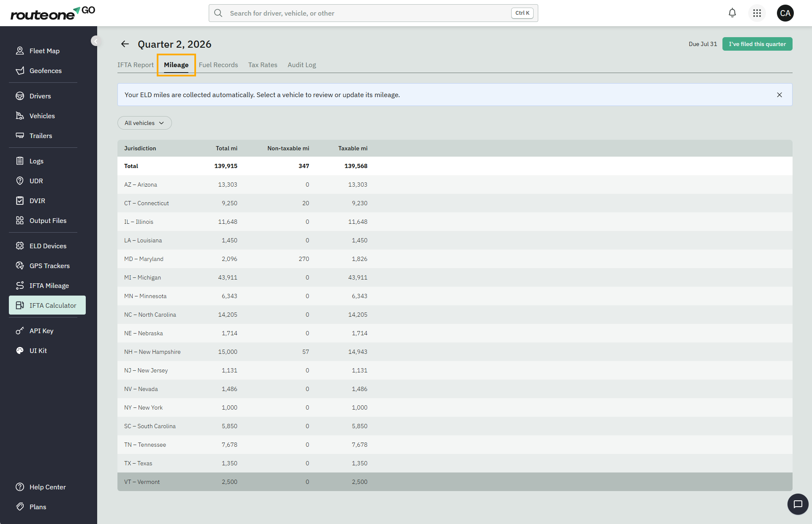812x524 pixels.
Task: Open UDR page
Action: tap(47, 181)
